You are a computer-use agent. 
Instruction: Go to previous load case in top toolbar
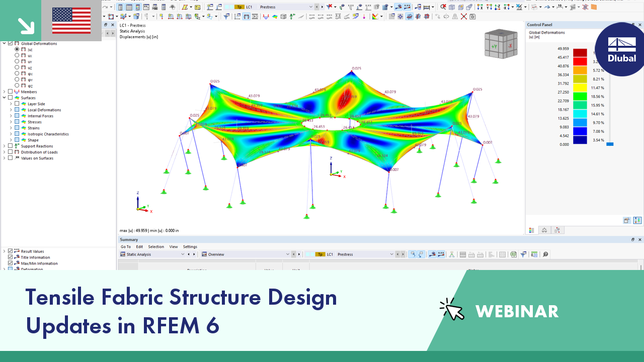[x=316, y=7]
